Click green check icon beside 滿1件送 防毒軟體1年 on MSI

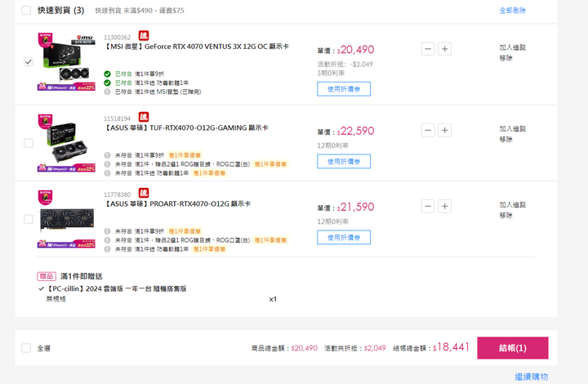coord(107,83)
